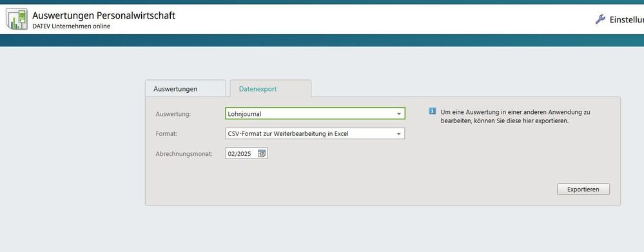Open the calendar picker next to 02/2025

262,153
